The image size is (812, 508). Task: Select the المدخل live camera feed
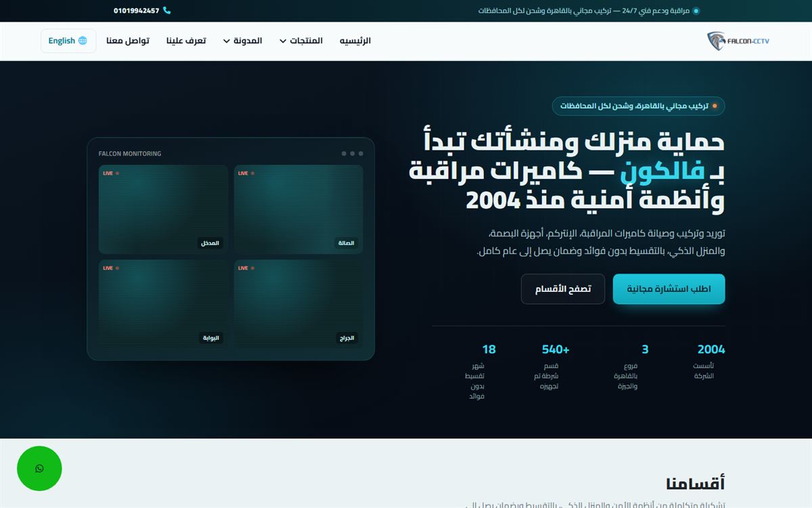163,209
